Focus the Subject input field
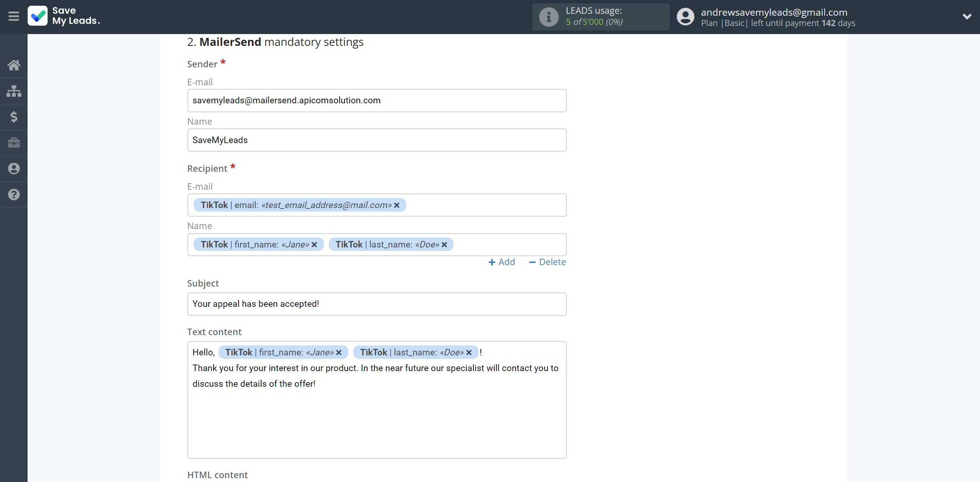 coord(377,304)
